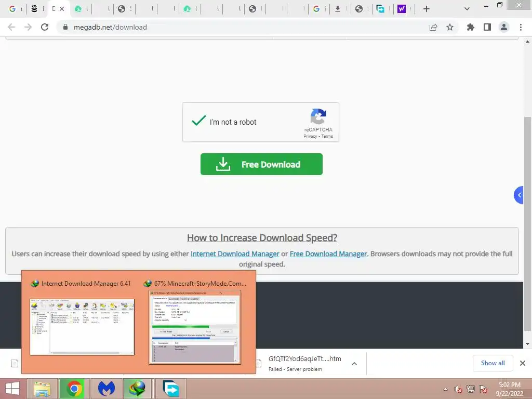Reload the megadb.net page
The height and width of the screenshot is (399, 532).
[x=45, y=27]
